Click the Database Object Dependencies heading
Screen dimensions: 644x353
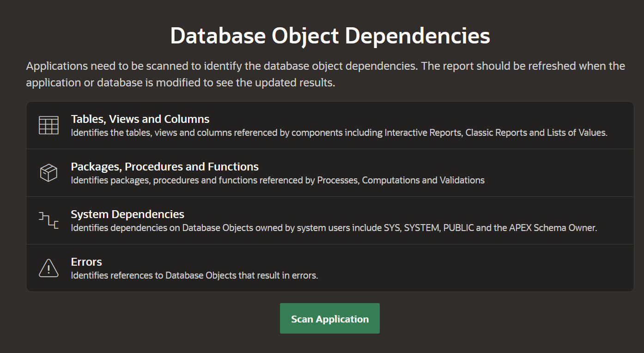coord(330,36)
